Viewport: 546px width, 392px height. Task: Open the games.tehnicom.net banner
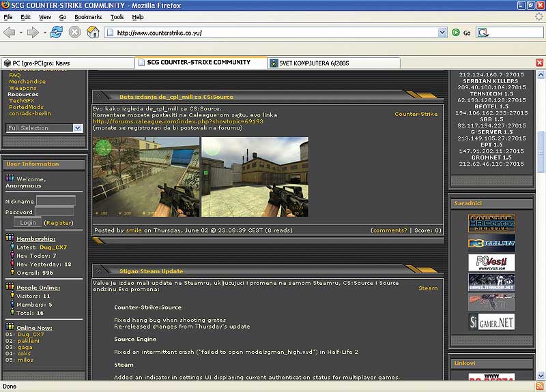[x=491, y=282]
